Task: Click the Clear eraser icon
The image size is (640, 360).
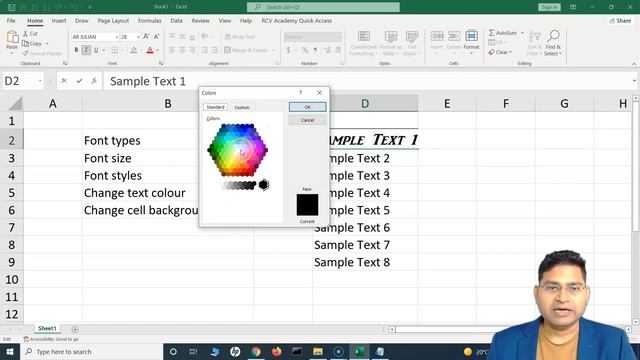Action: point(491,52)
